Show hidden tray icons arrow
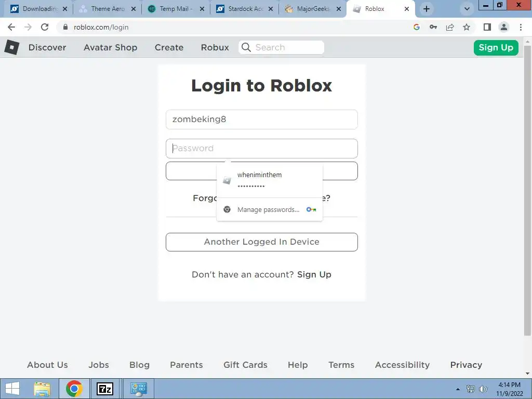 point(458,389)
